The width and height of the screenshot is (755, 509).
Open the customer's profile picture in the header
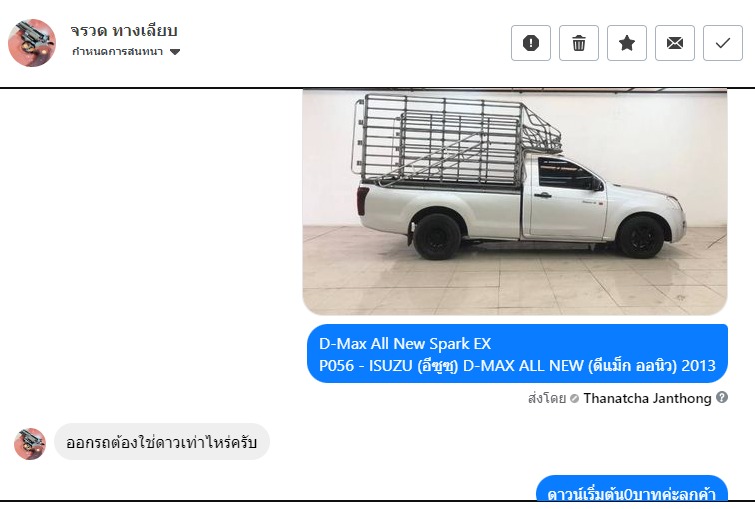coord(32,43)
